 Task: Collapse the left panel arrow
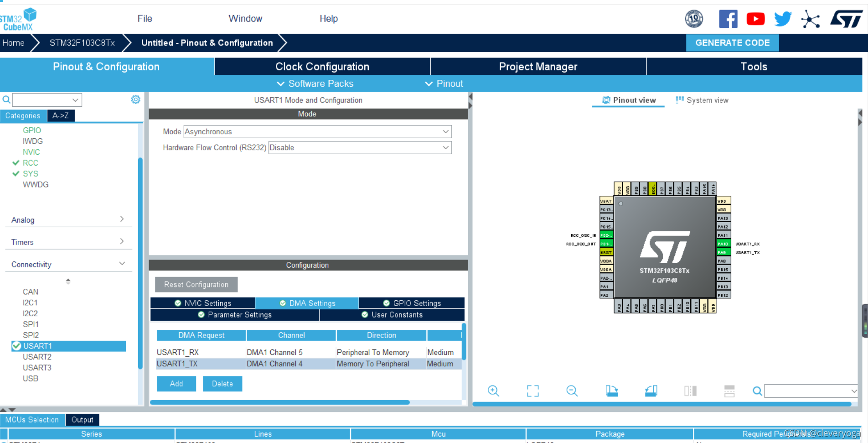(470, 97)
